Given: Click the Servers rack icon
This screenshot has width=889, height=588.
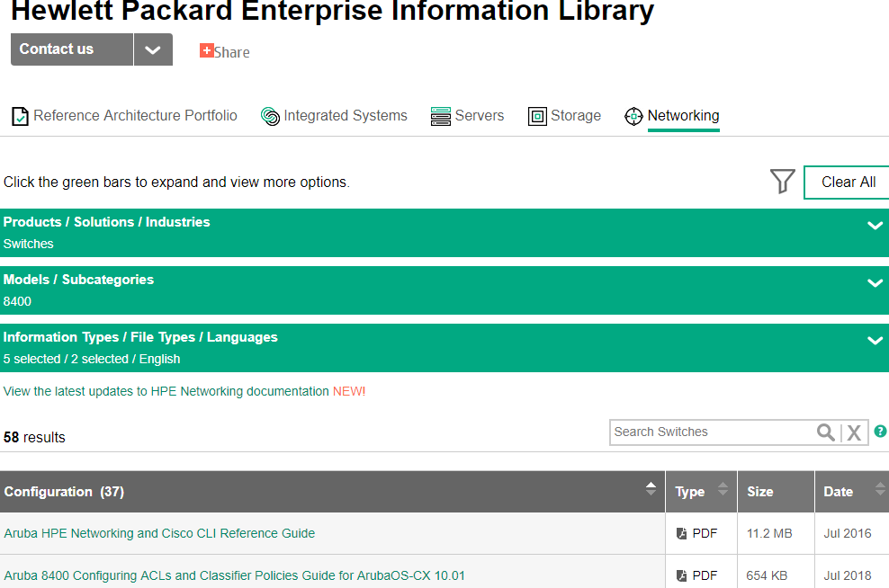Looking at the screenshot, I should [x=441, y=116].
